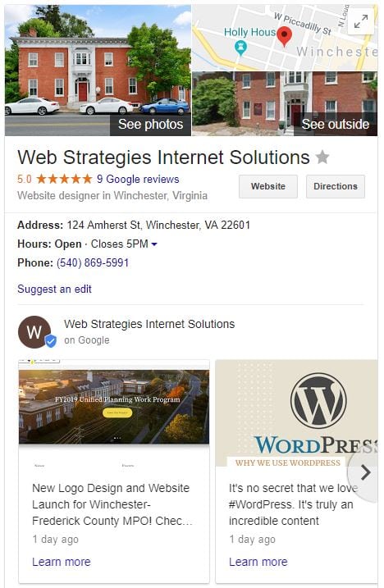The height and width of the screenshot is (588, 384).
Task: Show next posts with right chevron
Action: click(366, 472)
